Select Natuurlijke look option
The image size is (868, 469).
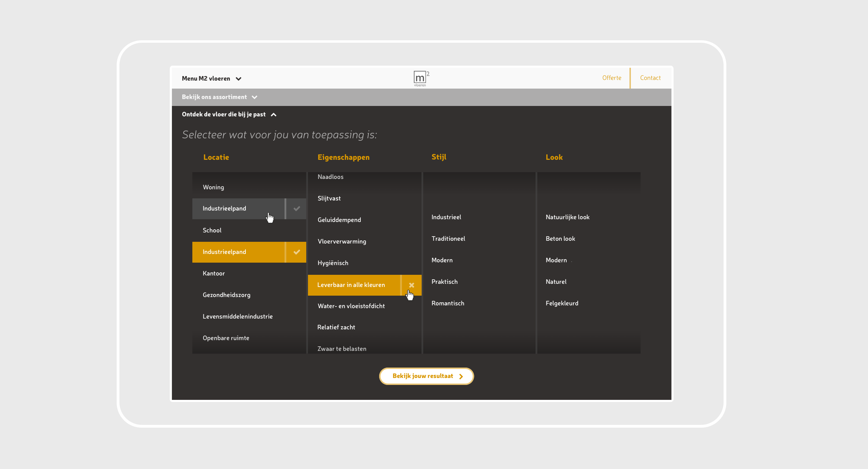click(x=567, y=217)
